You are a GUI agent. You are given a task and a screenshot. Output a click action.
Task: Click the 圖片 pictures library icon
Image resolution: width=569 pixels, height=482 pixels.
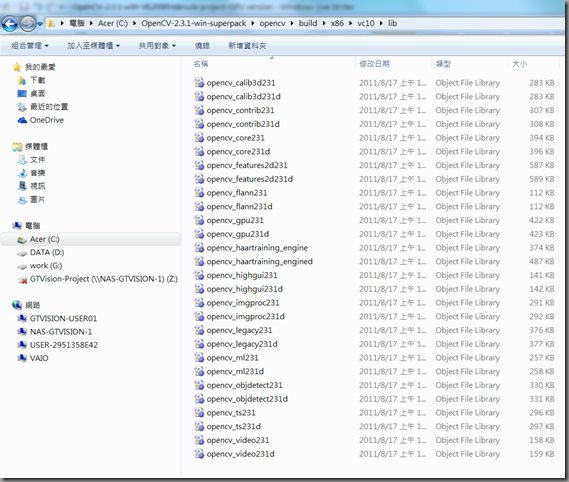coord(22,199)
